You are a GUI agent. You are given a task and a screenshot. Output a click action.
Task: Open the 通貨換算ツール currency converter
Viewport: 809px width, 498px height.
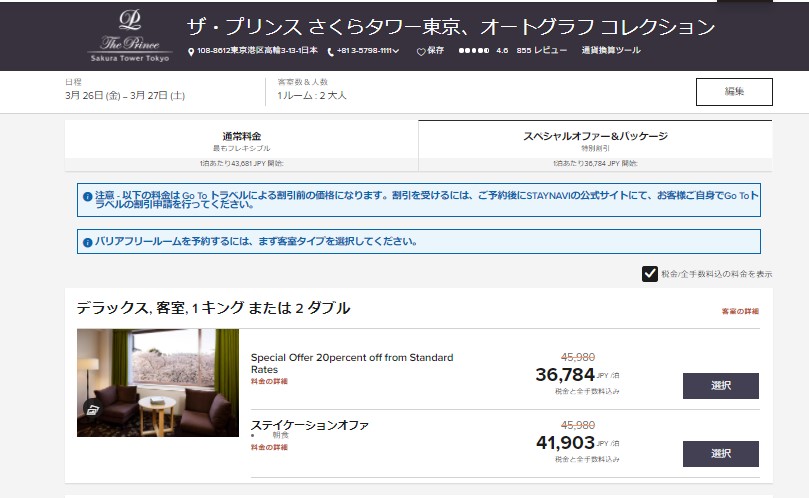tap(611, 51)
